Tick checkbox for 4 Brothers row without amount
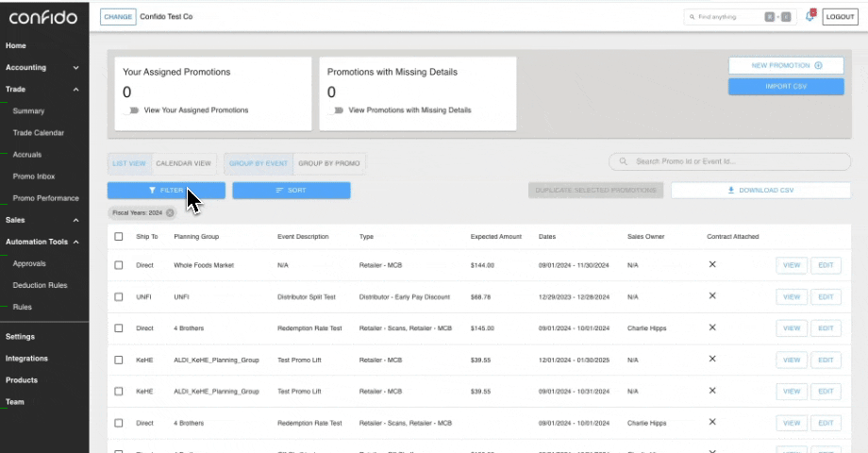The width and height of the screenshot is (868, 453). (x=119, y=423)
